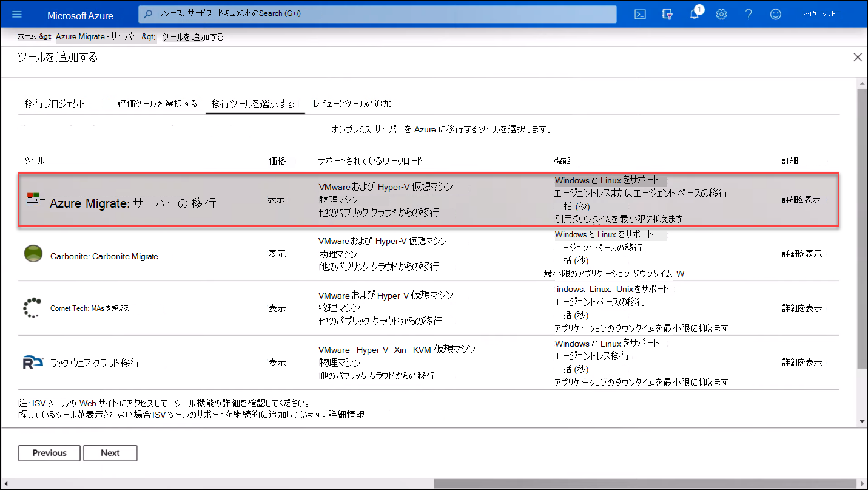Viewport: 868px width, 490px height.
Task: Click the 価格 column header
Action: click(x=277, y=160)
